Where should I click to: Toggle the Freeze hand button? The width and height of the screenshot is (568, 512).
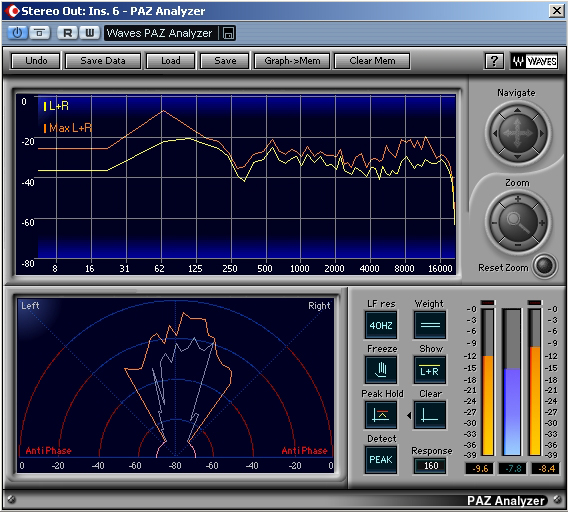pyautogui.click(x=381, y=370)
